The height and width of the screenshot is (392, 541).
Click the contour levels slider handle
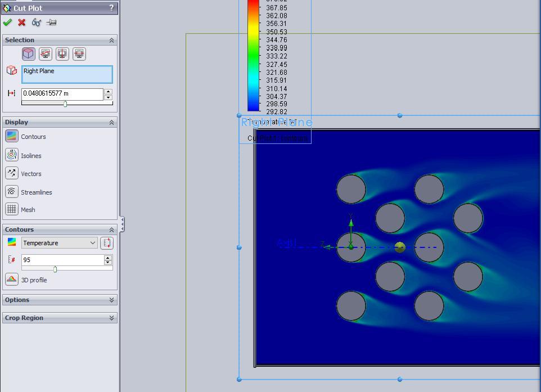(55, 269)
